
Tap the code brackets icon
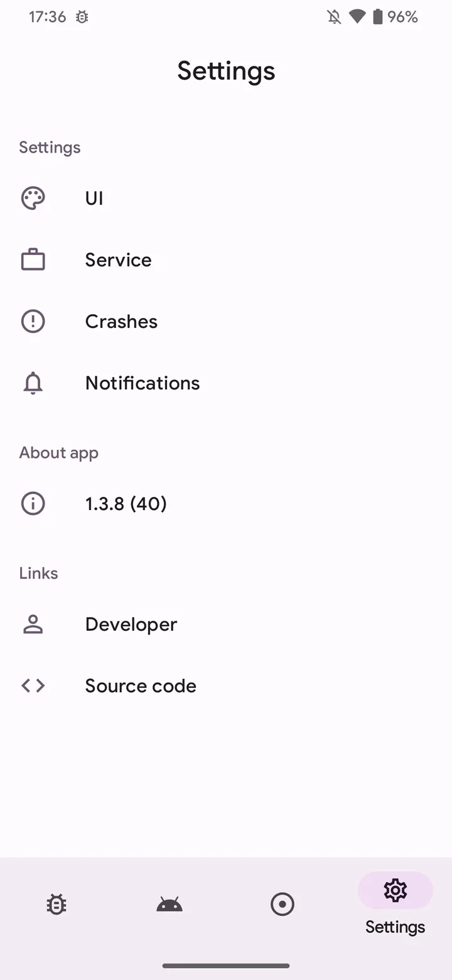[33, 686]
